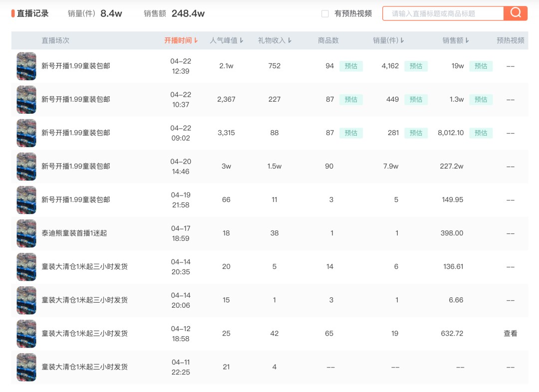Tick the 有预热视频 checkbox
This screenshot has height=392, width=539.
click(x=325, y=14)
